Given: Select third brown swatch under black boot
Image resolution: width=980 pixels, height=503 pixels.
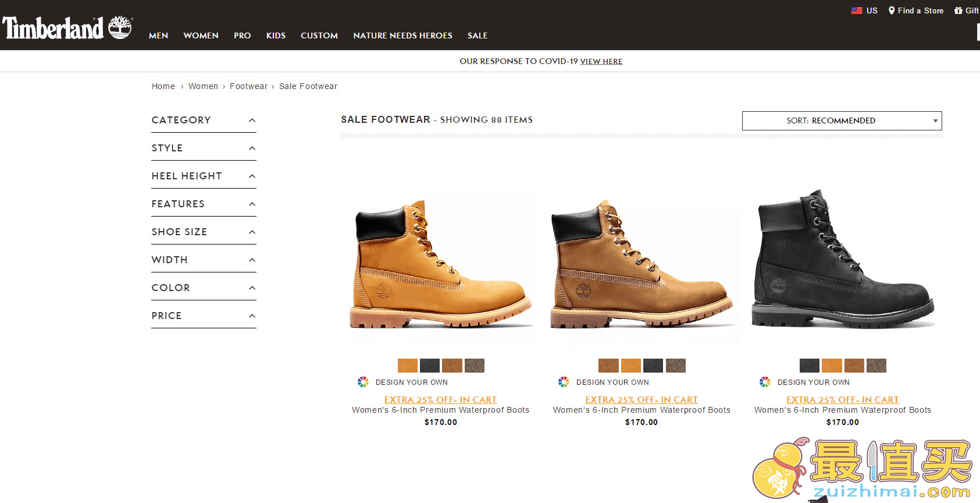Looking at the screenshot, I should [854, 366].
